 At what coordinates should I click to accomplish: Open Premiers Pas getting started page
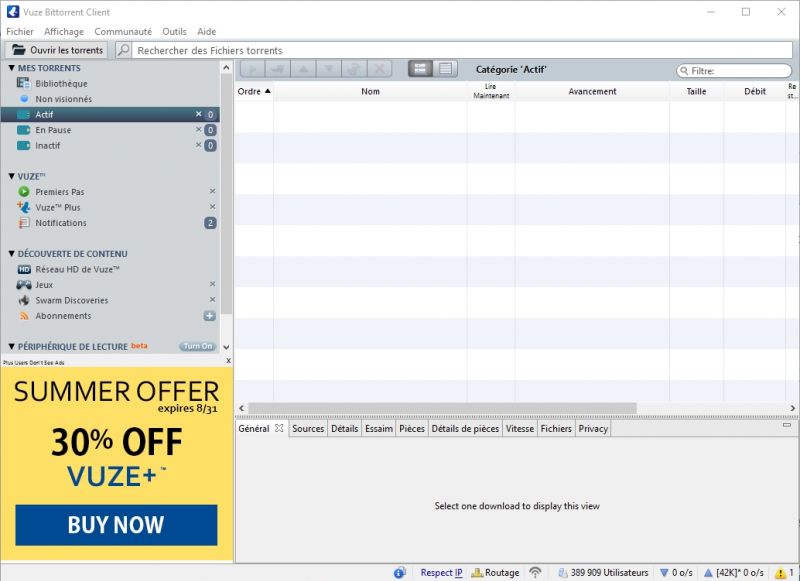coord(60,192)
